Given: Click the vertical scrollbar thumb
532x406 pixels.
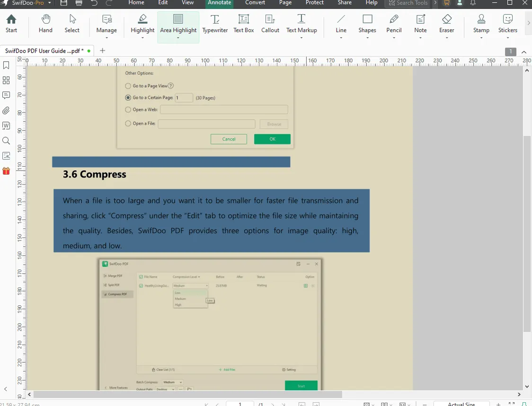Looking at the screenshot, I should [x=527, y=233].
